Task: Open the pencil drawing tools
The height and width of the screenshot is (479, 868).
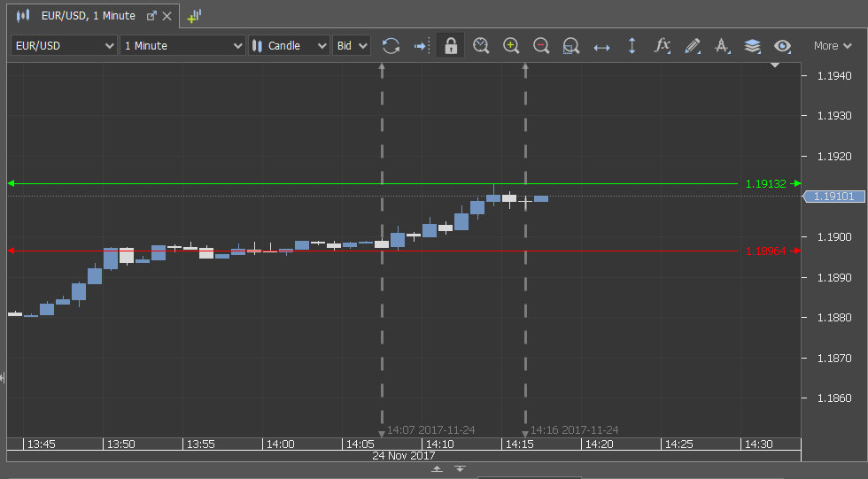Action: [x=692, y=45]
